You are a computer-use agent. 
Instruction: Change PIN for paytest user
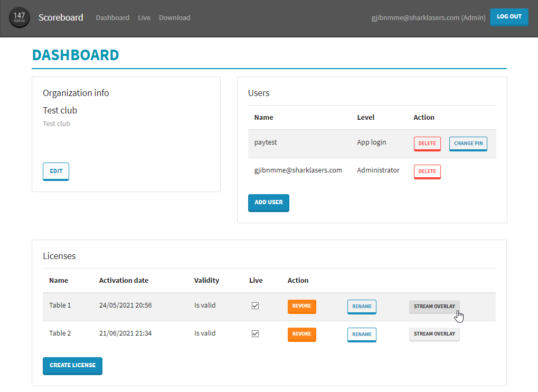[468, 144]
